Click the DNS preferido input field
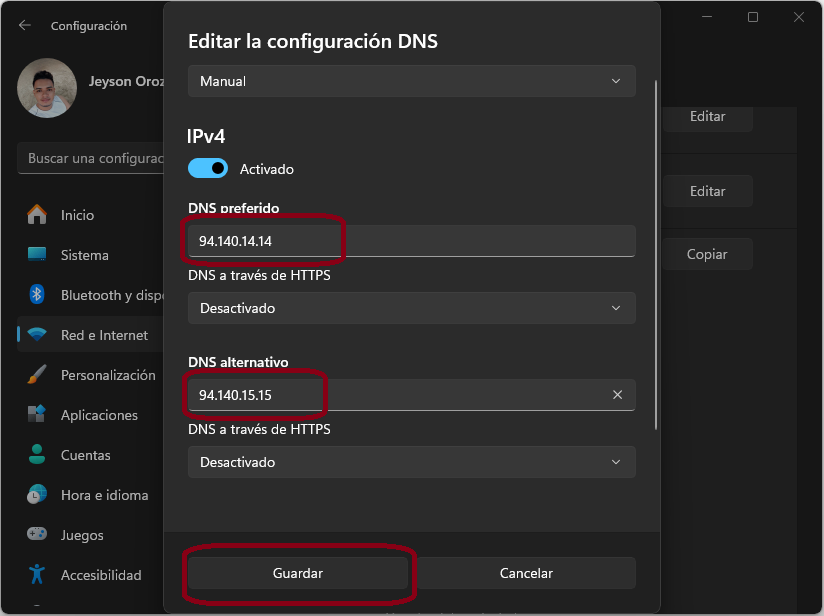824x616 pixels. click(x=411, y=241)
